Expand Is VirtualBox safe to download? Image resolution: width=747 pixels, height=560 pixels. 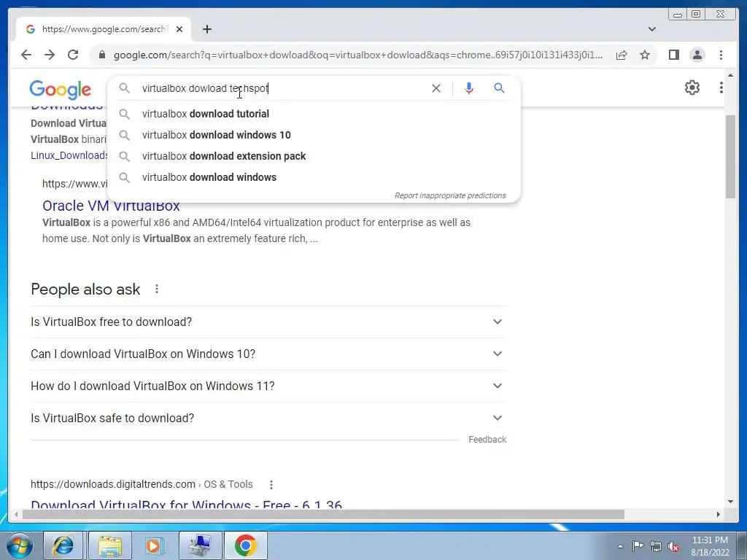[x=268, y=418]
